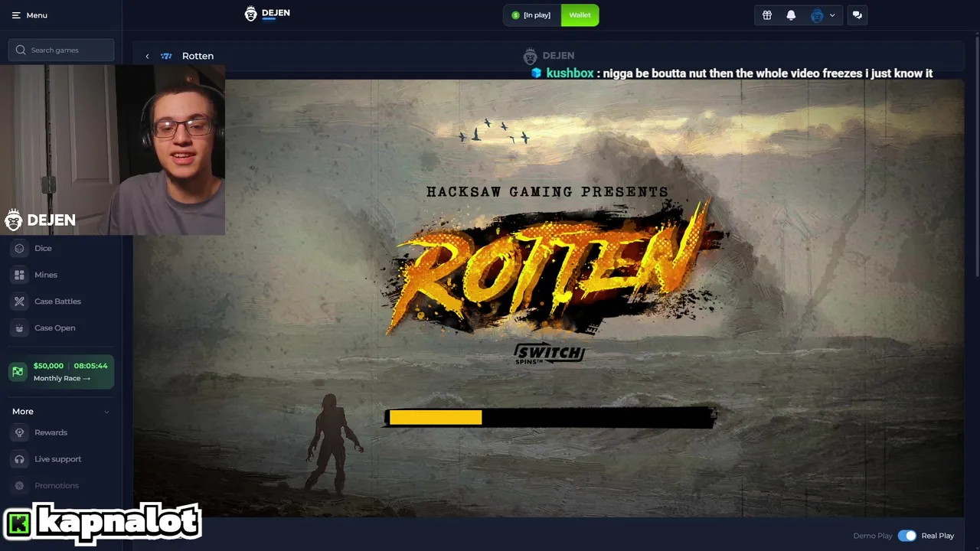The width and height of the screenshot is (980, 551).
Task: Click the yellow game loading progress bar
Action: pyautogui.click(x=436, y=417)
